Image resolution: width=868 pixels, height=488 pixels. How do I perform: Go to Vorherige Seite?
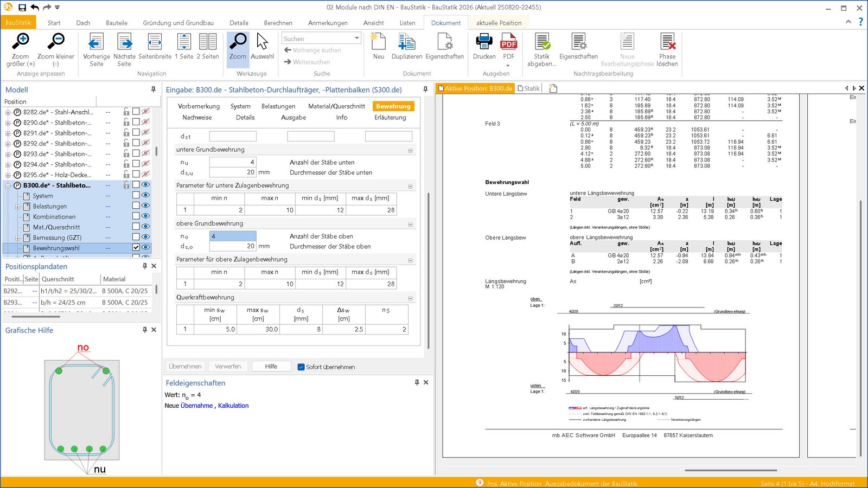96,42
